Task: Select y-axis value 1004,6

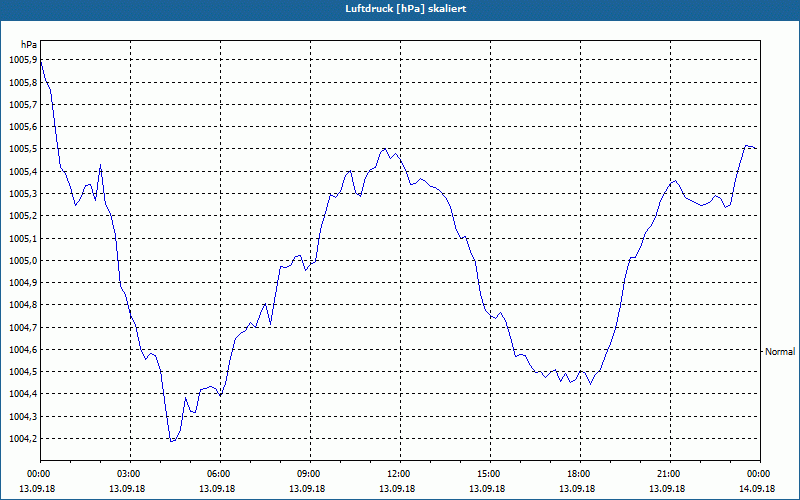Action: (x=23, y=349)
